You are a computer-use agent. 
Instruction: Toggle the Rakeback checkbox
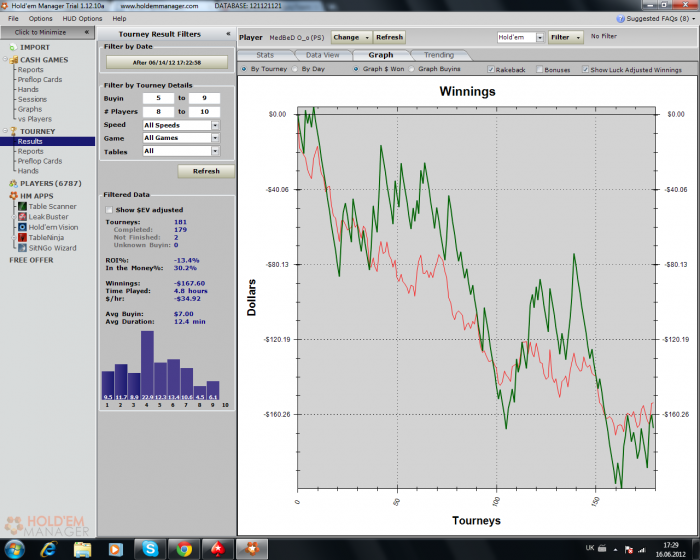tap(491, 70)
